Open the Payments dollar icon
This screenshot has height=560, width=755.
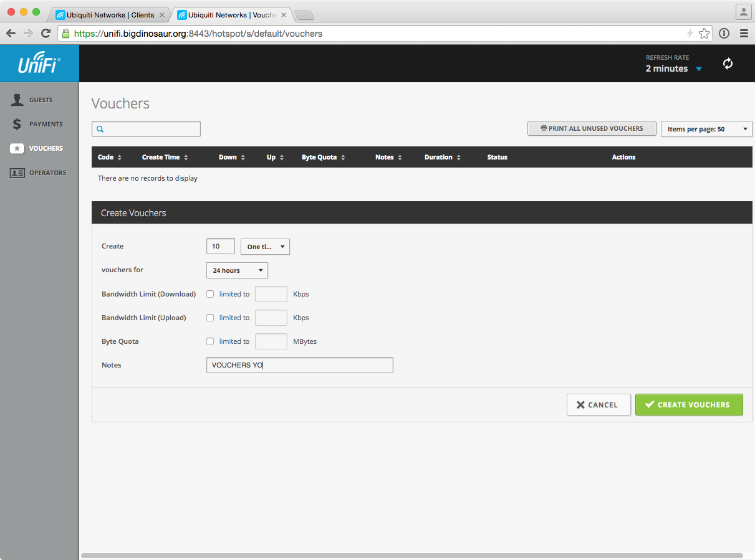[17, 124]
